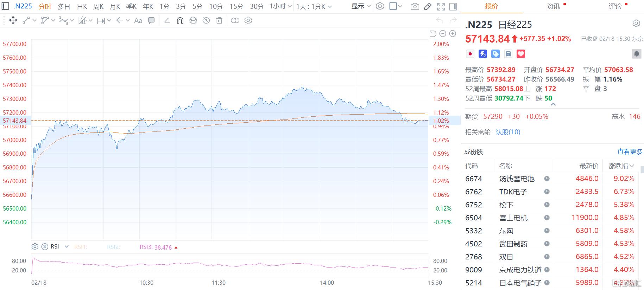Open the 1小时 interval dropdown
This screenshot has height=290, width=644.
280,6
